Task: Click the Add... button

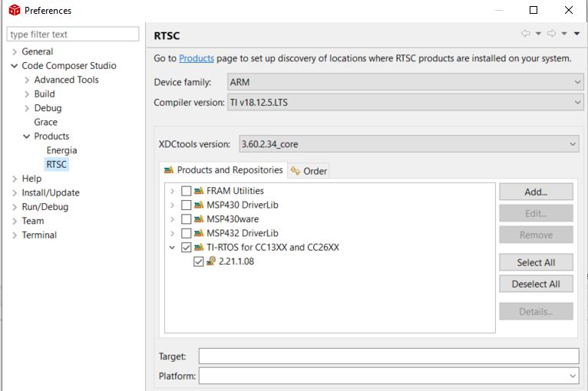Action: (535, 192)
